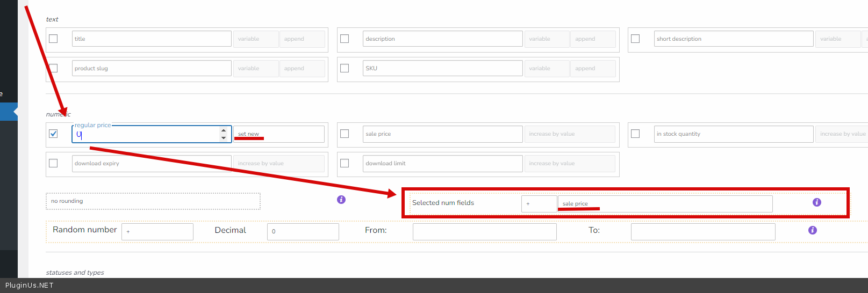Check the in stock quantity checkbox
Screen dimensions: 868x293
tap(635, 134)
